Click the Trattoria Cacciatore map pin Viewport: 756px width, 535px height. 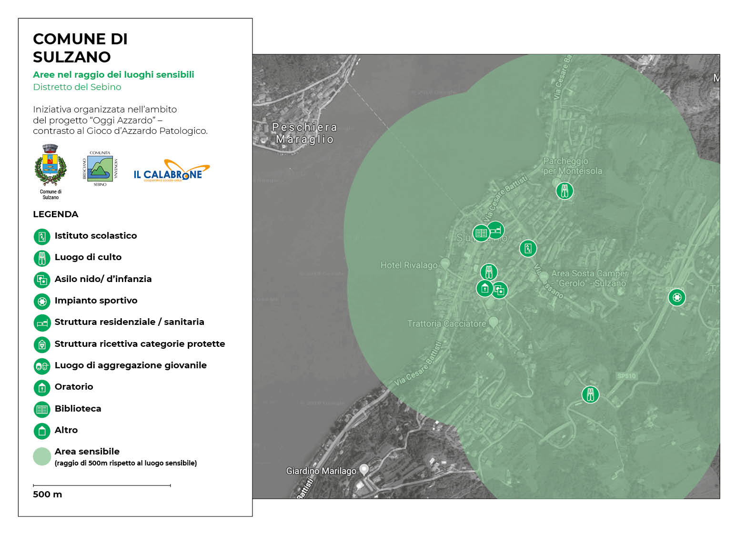[494, 322]
